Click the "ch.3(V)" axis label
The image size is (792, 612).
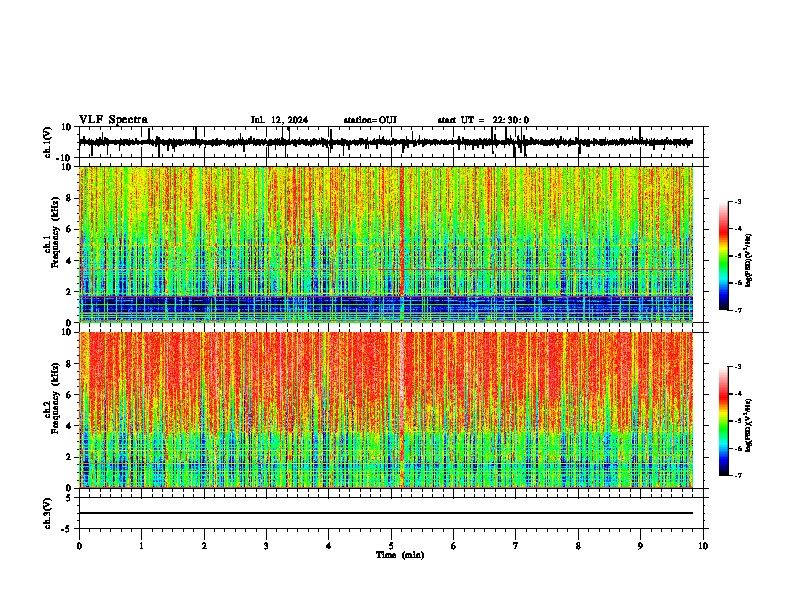pos(48,513)
